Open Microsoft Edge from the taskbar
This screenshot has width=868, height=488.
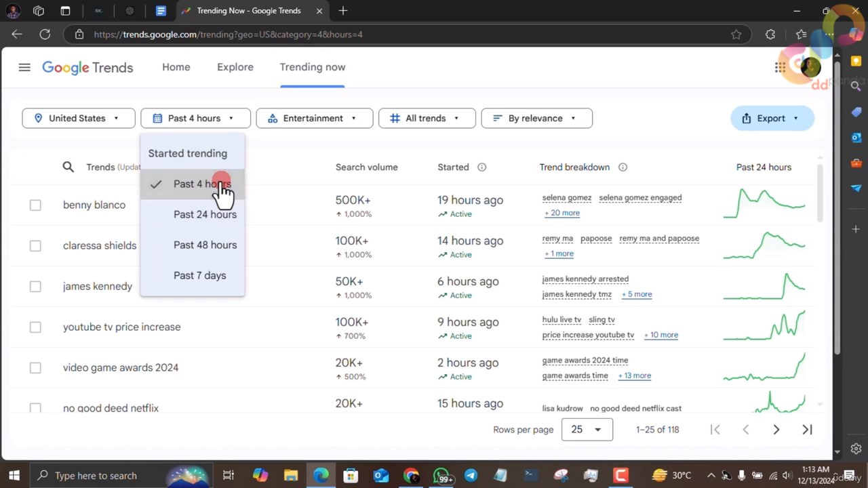click(x=321, y=475)
